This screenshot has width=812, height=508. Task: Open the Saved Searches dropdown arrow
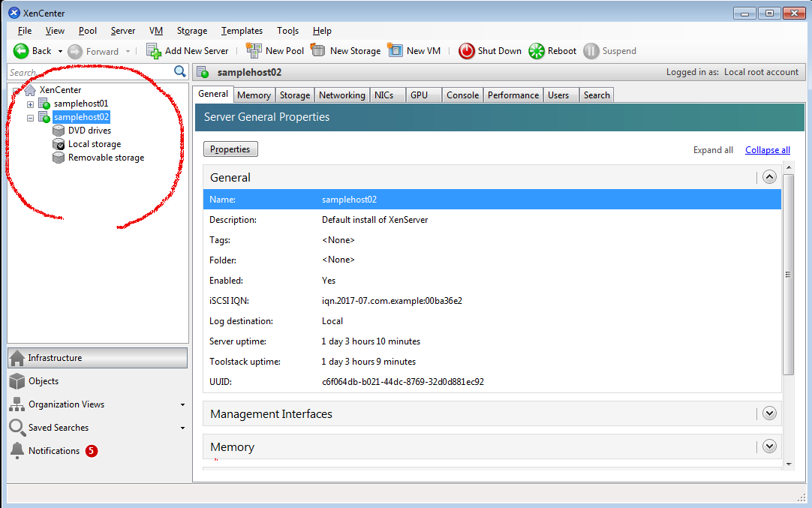pos(182,428)
